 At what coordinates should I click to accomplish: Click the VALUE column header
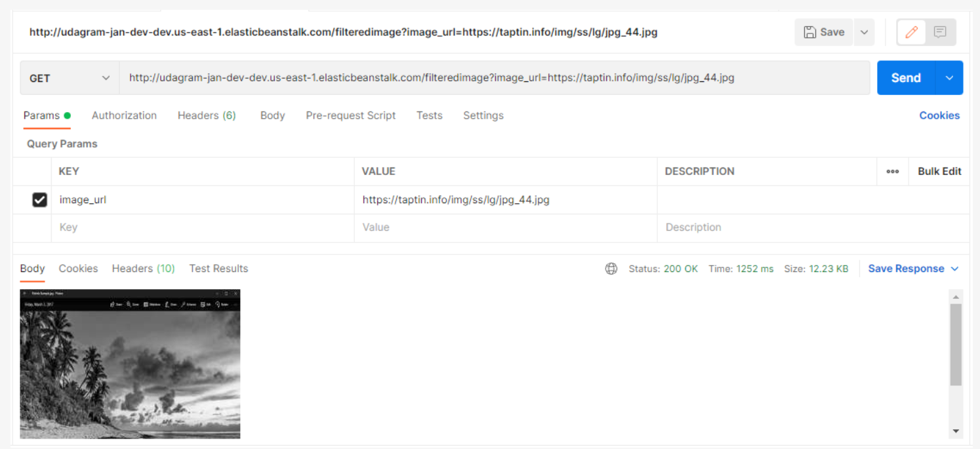pos(378,171)
